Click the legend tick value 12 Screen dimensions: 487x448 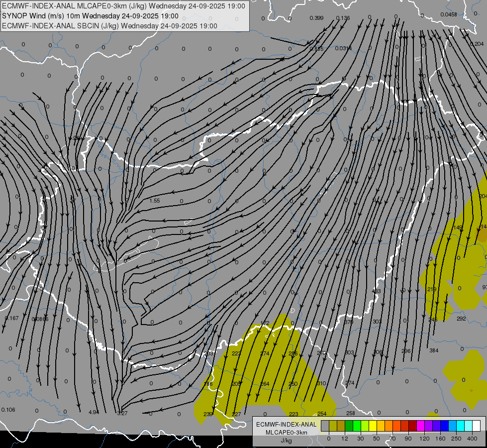(344, 439)
